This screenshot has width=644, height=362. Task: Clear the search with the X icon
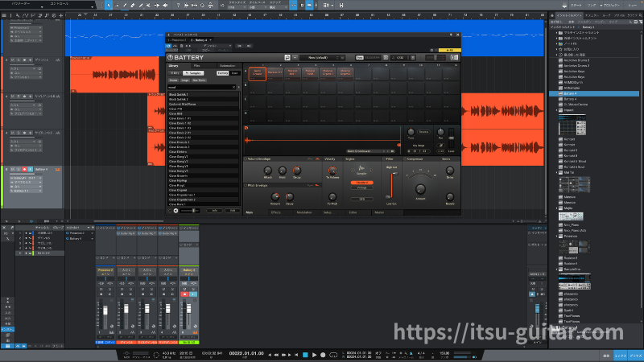pyautogui.click(x=233, y=87)
